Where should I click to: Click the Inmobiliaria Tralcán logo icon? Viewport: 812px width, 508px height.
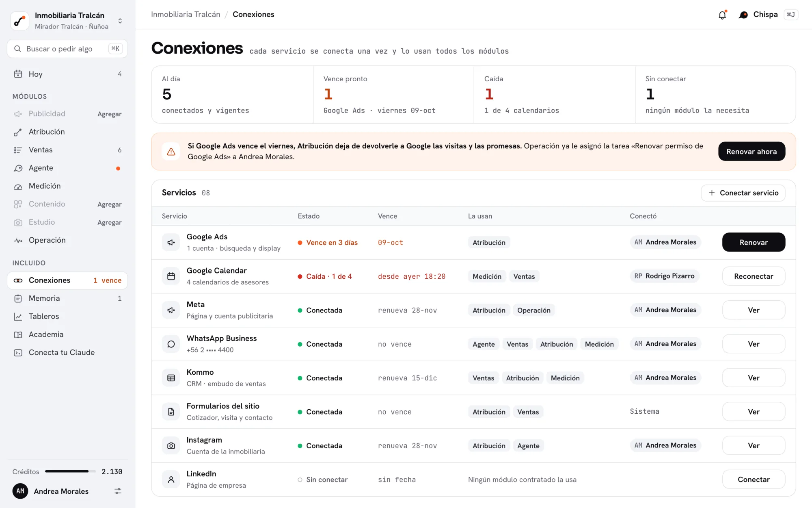pyautogui.click(x=19, y=21)
